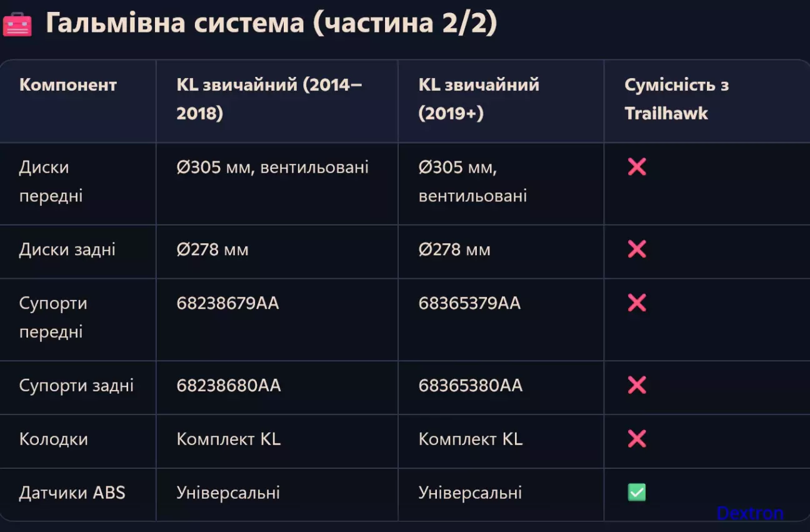This screenshot has width=810, height=532.
Task: Select part number 68365380AA
Action: point(471,386)
